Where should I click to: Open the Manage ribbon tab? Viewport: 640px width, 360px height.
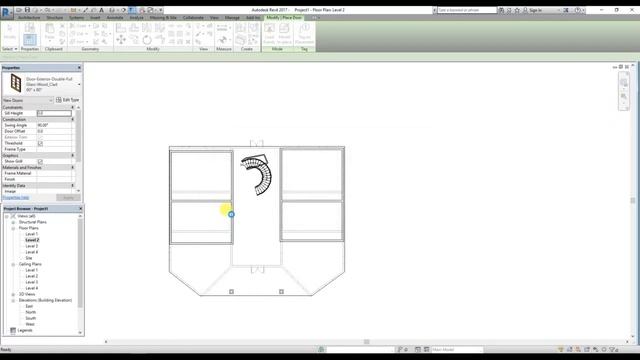pyautogui.click(x=232, y=18)
